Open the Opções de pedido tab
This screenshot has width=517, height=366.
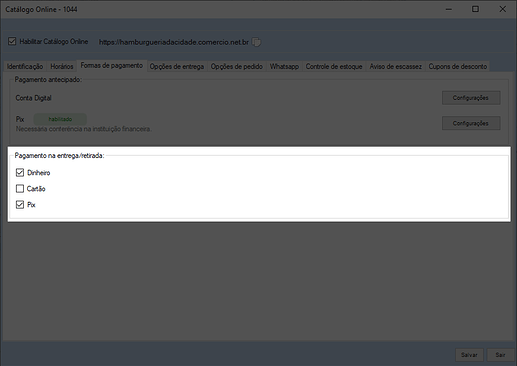(x=237, y=66)
